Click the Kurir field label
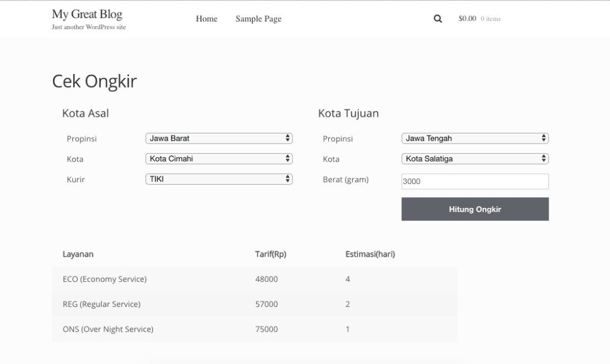Viewport: 610px width, 364px height. point(76,179)
